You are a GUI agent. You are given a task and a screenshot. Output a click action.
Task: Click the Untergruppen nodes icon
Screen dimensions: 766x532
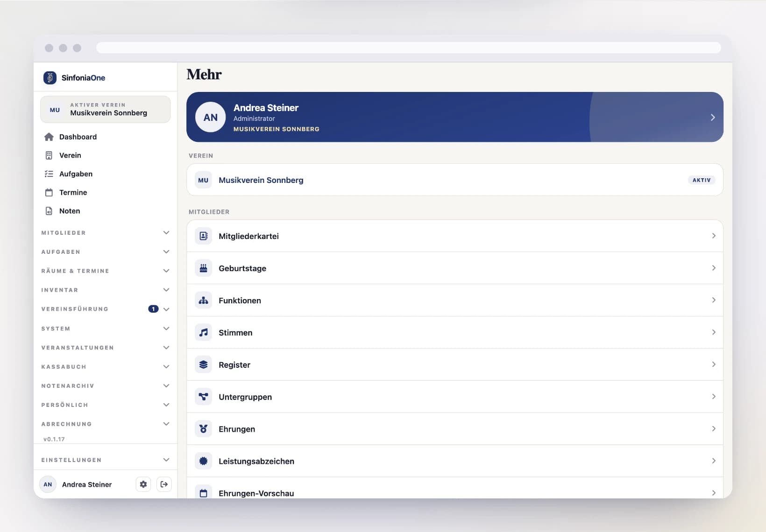[204, 397]
